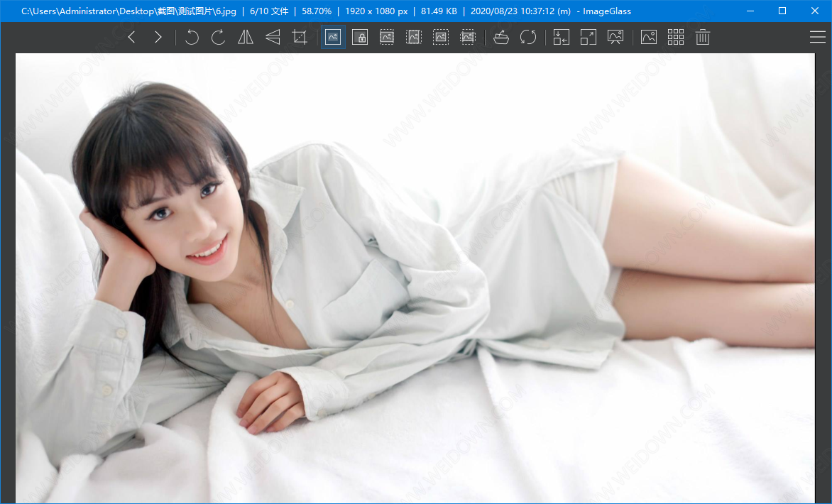Enable Lock Zoom Ratio mode
Screen dimensions: 832x504
coord(360,38)
